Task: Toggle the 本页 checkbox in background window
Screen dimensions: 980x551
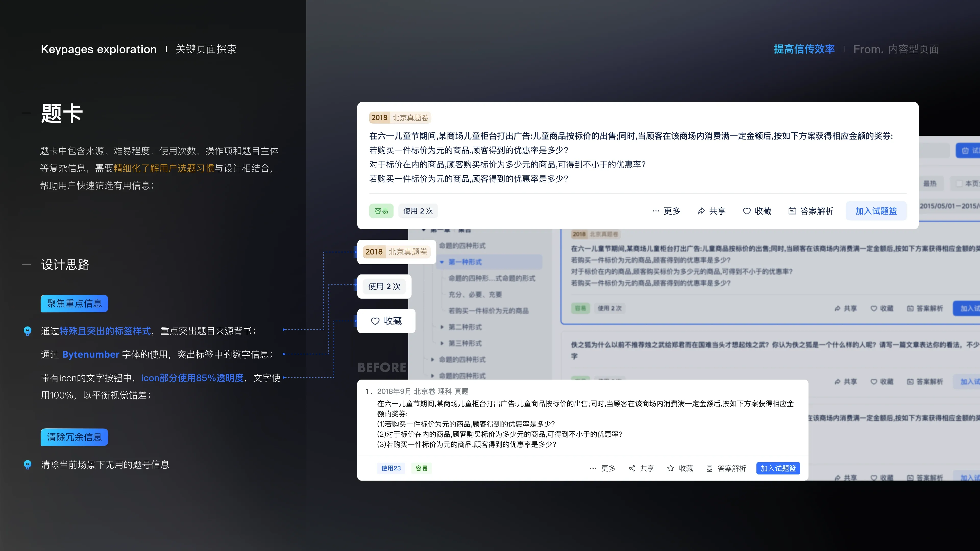Action: pyautogui.click(x=959, y=183)
